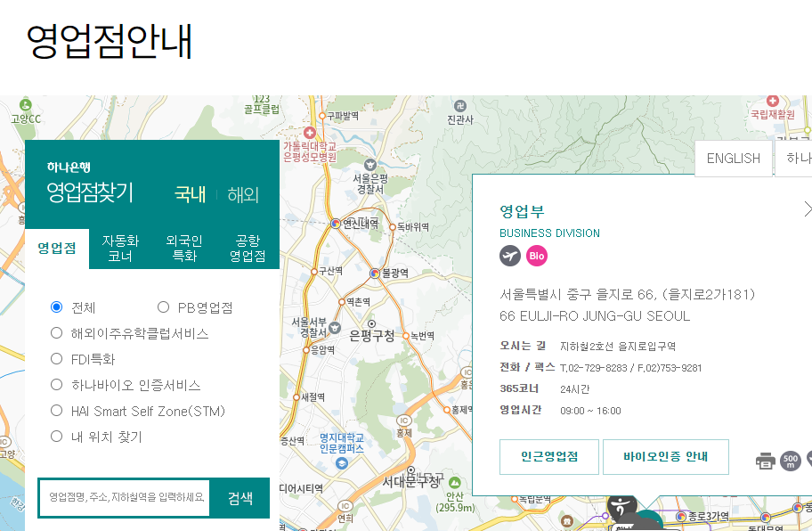Click the 명지대학교 인문캠퍼스 school icon

341,463
